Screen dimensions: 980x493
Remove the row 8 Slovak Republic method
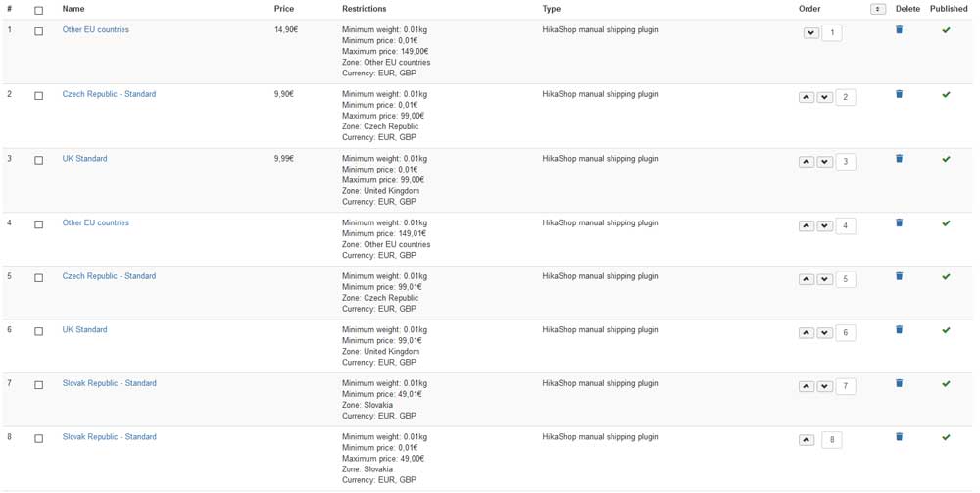899,437
